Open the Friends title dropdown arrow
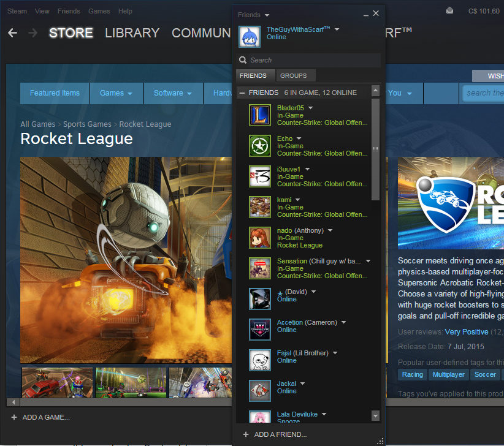504x446 pixels. (267, 15)
